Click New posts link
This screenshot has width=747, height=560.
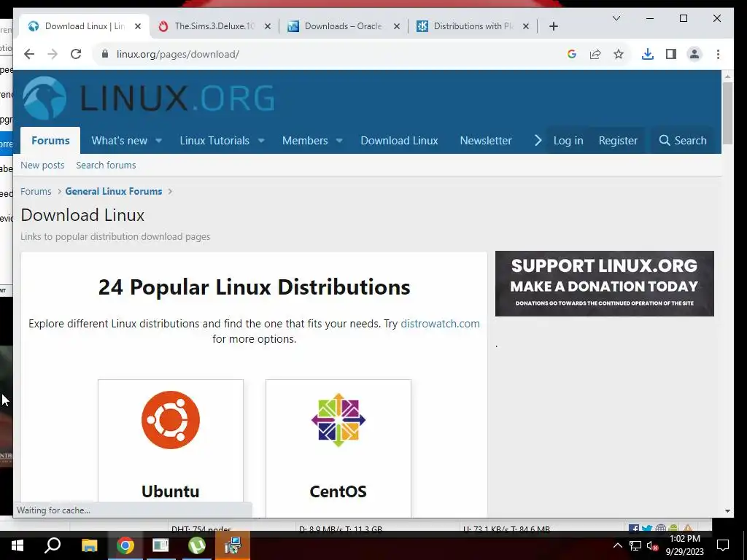coord(42,166)
